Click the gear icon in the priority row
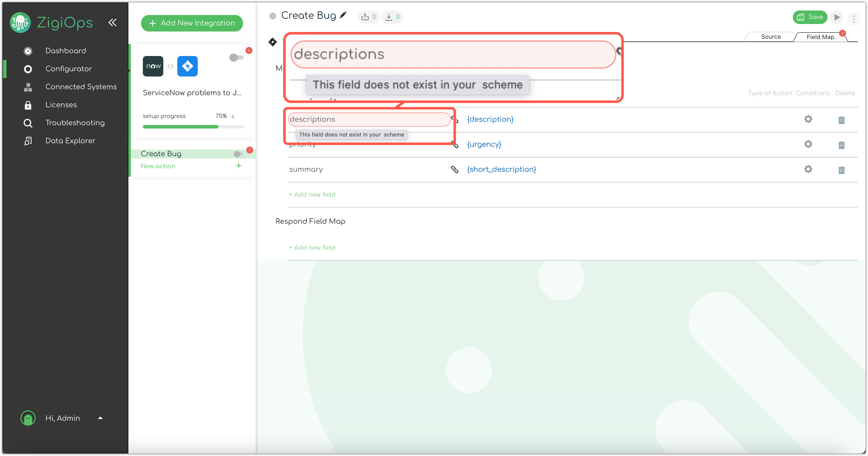The height and width of the screenshot is (456, 868). point(808,144)
